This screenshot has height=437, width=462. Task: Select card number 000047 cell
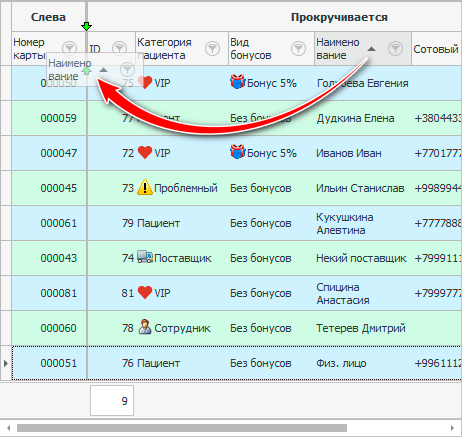[49, 153]
